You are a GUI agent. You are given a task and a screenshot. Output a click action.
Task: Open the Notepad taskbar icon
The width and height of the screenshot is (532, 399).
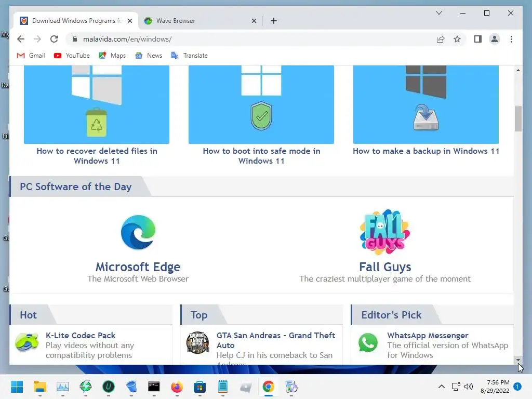[x=222, y=387]
